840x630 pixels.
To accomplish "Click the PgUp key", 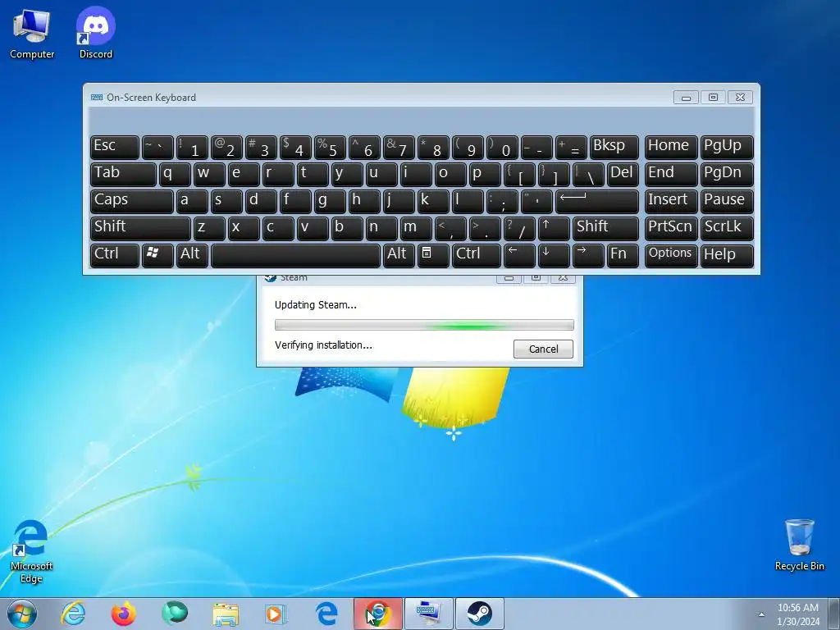I will point(727,148).
